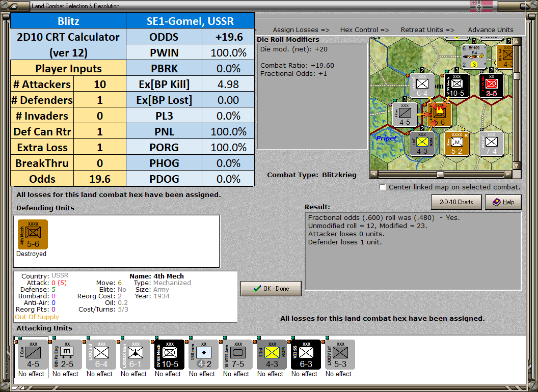Click the '# Invaders' label cell

42,116
